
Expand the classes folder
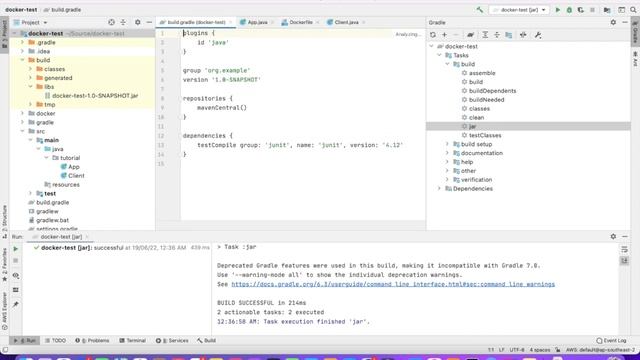(x=31, y=69)
